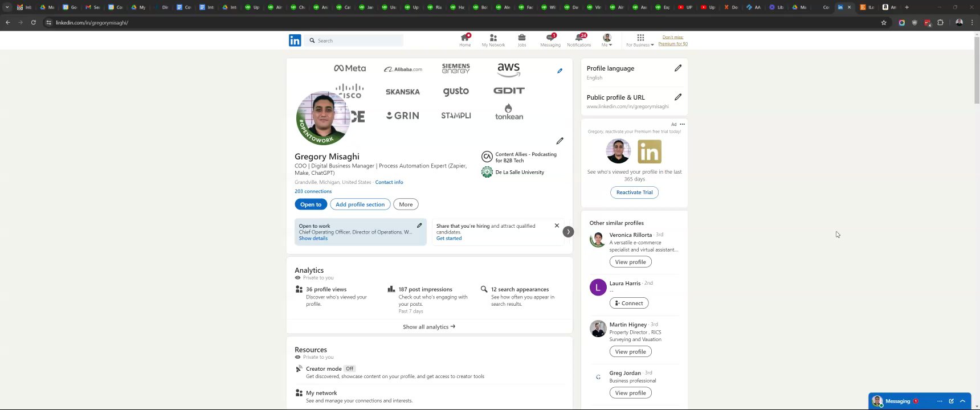
Task: Click the My network resources link
Action: pos(321,393)
